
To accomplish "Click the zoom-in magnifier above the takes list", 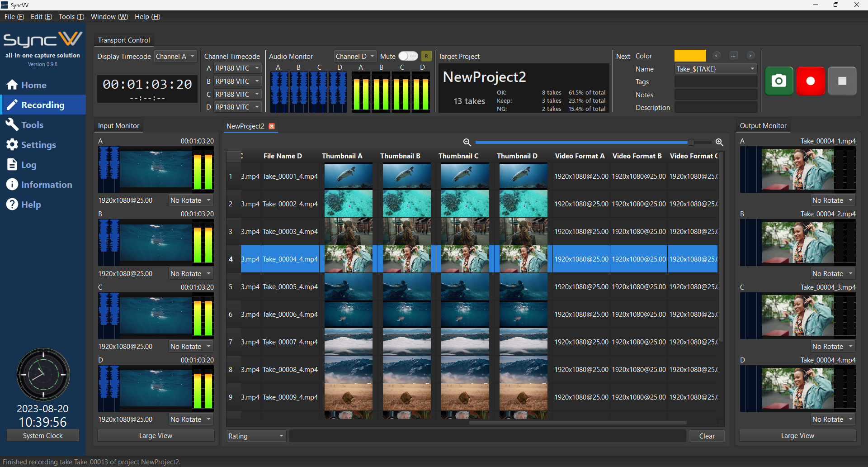I will pos(719,142).
